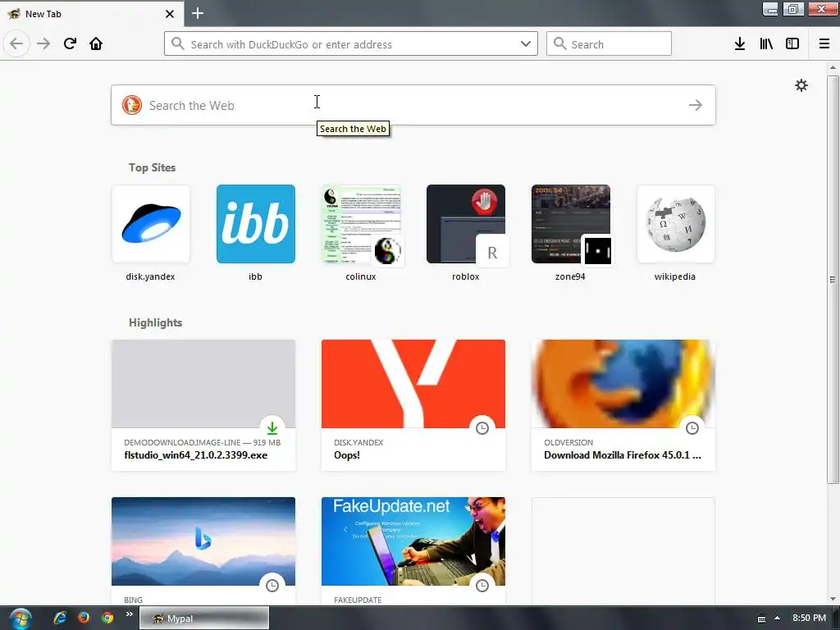
Task: Open flstudio_win64_21.0.2.3399.exe download highlight
Action: pos(203,405)
